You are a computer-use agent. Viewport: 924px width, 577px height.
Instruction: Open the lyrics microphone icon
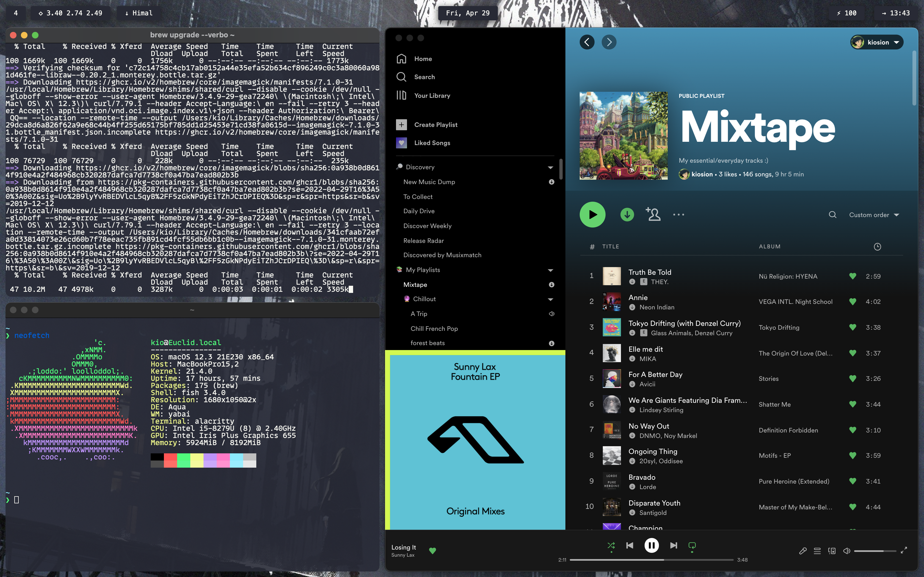802,551
